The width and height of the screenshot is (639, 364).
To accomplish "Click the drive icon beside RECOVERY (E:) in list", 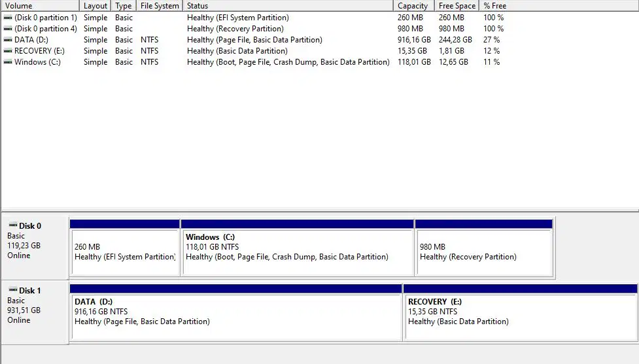I will pyautogui.click(x=8, y=50).
